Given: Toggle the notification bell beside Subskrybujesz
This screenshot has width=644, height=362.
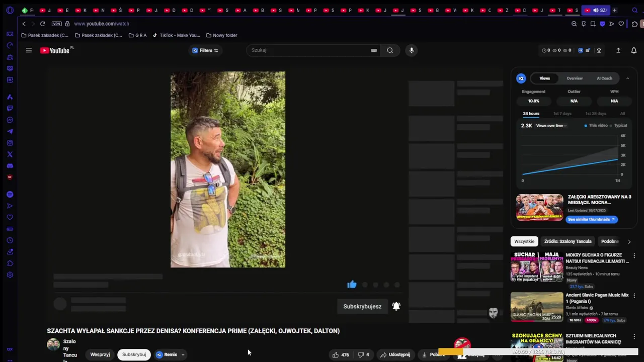Looking at the screenshot, I should pyautogui.click(x=396, y=306).
